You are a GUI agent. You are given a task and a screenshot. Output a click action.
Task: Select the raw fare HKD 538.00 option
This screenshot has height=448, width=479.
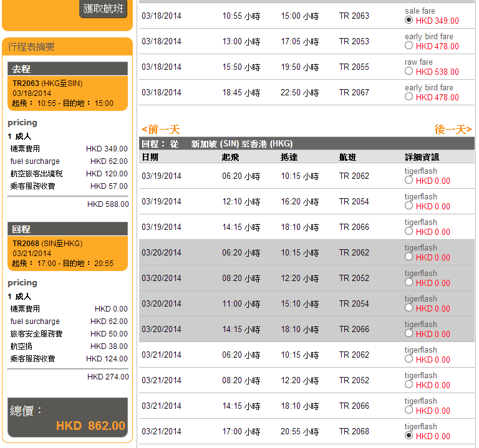coord(409,71)
